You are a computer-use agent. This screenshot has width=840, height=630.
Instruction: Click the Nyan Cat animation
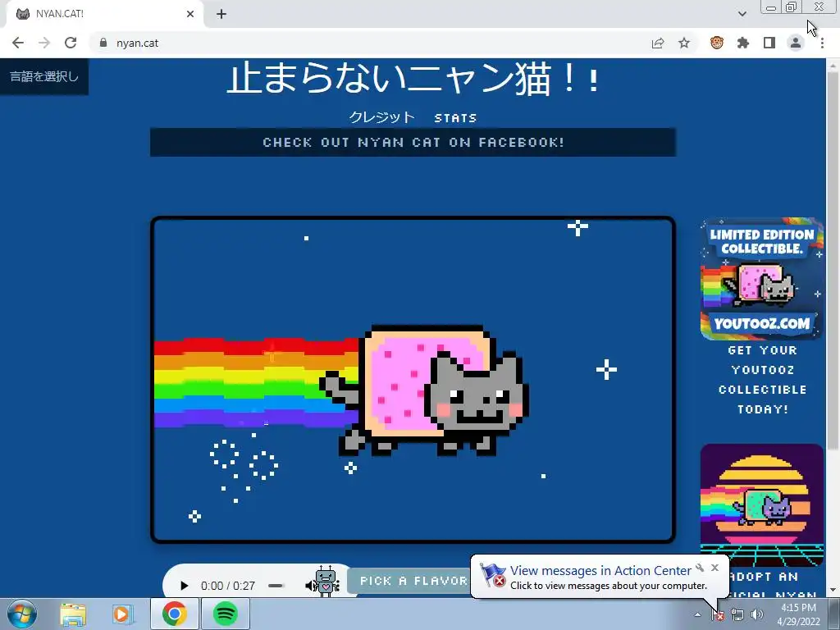tap(413, 380)
